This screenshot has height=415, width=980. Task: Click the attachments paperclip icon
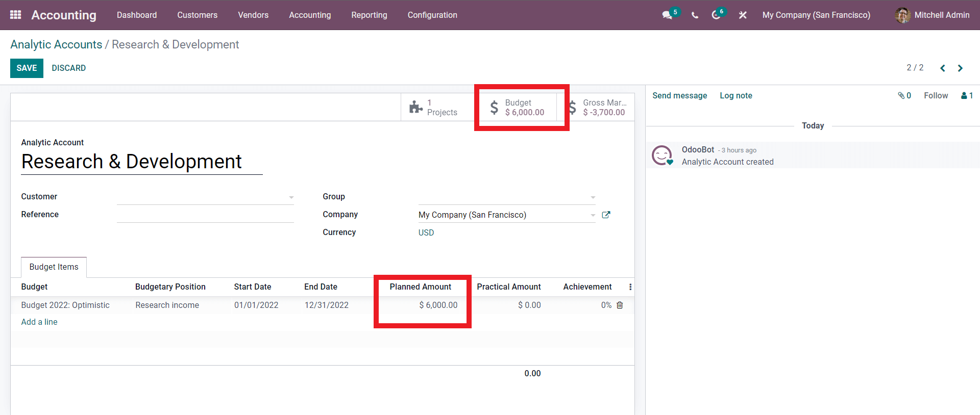[901, 95]
